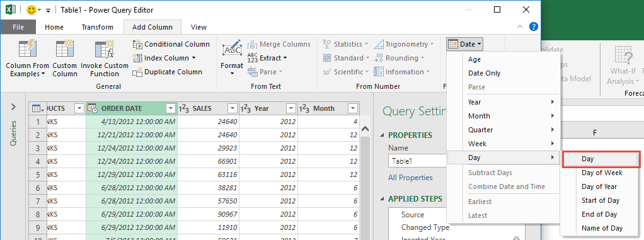Screen dimensions: 644x240
Task: Open the Format text menu
Action: [232, 57]
